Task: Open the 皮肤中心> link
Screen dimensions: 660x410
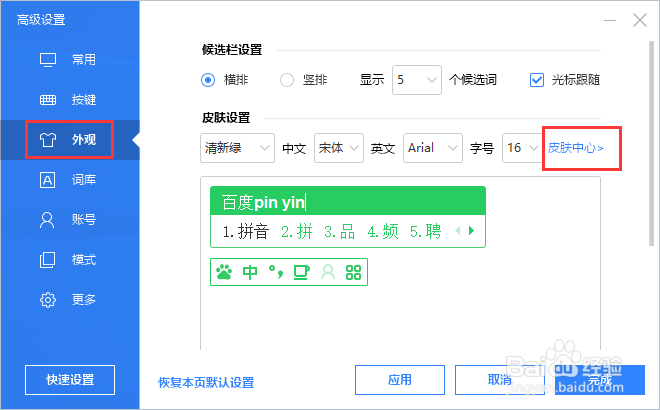Action: [575, 148]
